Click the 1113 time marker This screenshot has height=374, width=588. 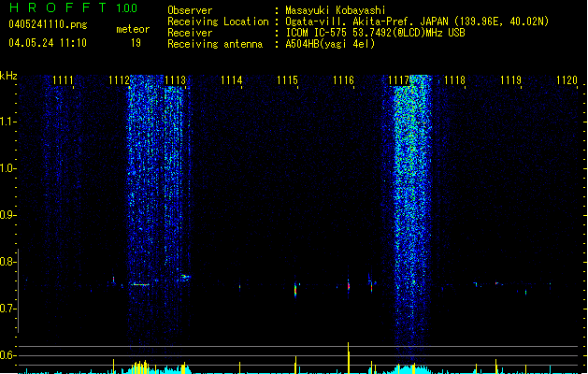pos(175,80)
